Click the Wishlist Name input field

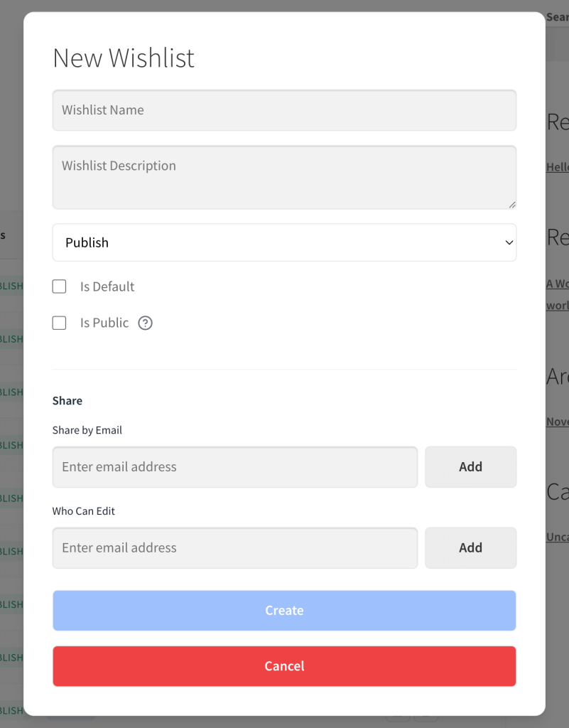(284, 110)
